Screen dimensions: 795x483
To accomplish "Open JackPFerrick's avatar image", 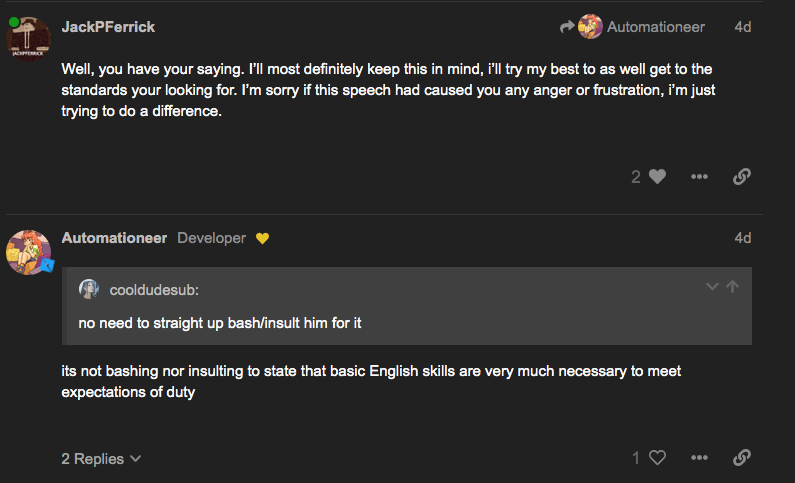I will point(30,37).
